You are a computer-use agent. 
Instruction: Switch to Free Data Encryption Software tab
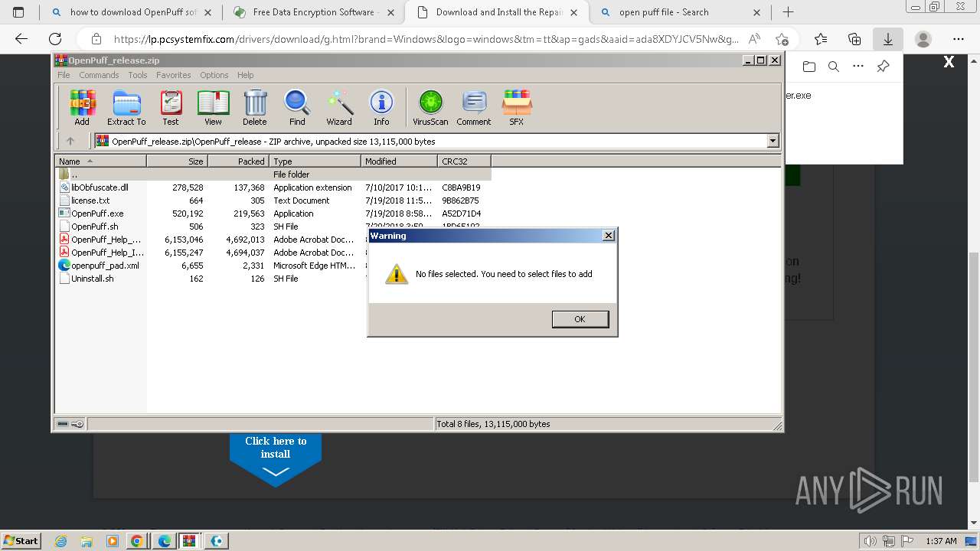coord(312,12)
